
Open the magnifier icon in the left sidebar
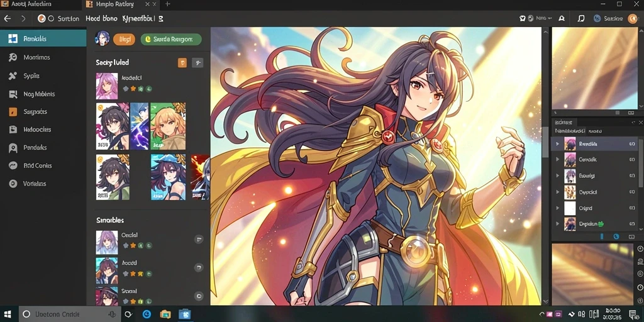point(13,57)
